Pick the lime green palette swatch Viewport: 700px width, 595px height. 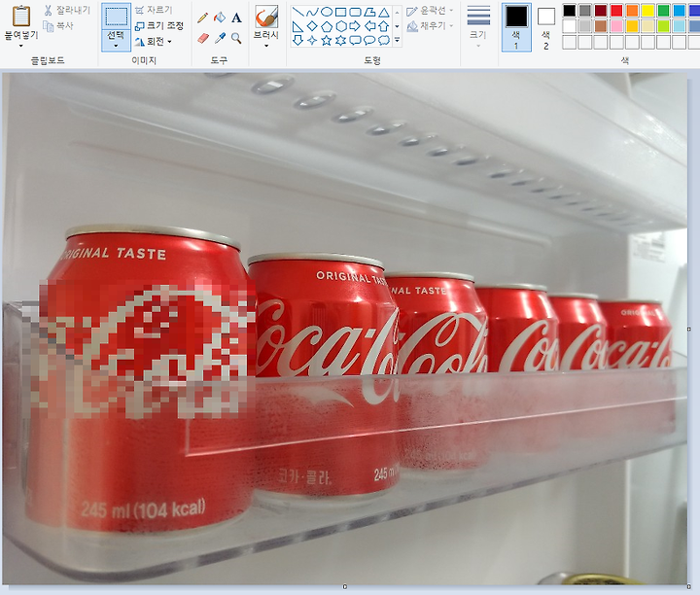click(x=663, y=26)
